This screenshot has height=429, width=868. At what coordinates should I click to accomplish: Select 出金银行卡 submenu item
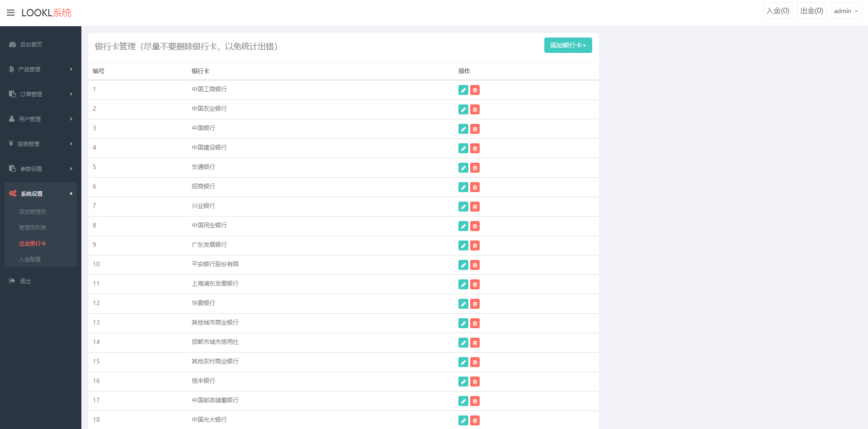click(33, 243)
